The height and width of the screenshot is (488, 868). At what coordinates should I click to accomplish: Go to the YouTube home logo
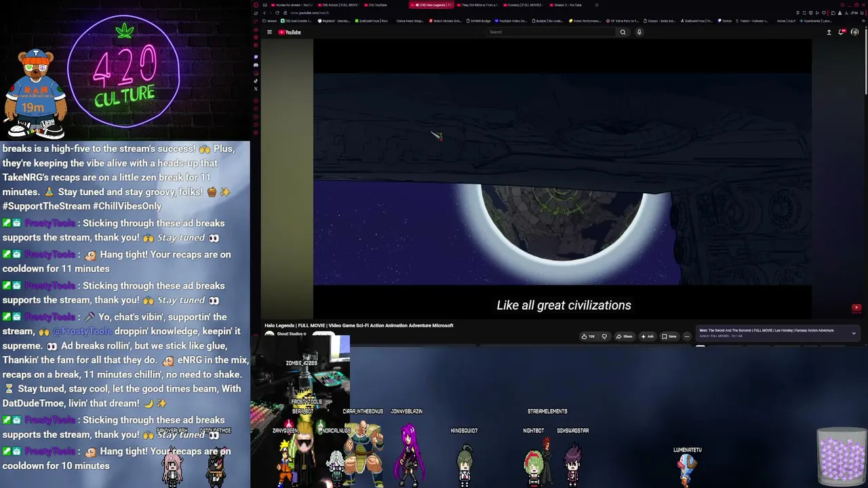click(x=290, y=32)
